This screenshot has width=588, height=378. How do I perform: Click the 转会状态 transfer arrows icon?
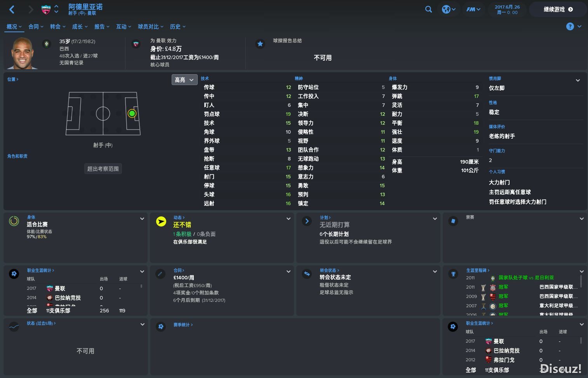pos(307,274)
